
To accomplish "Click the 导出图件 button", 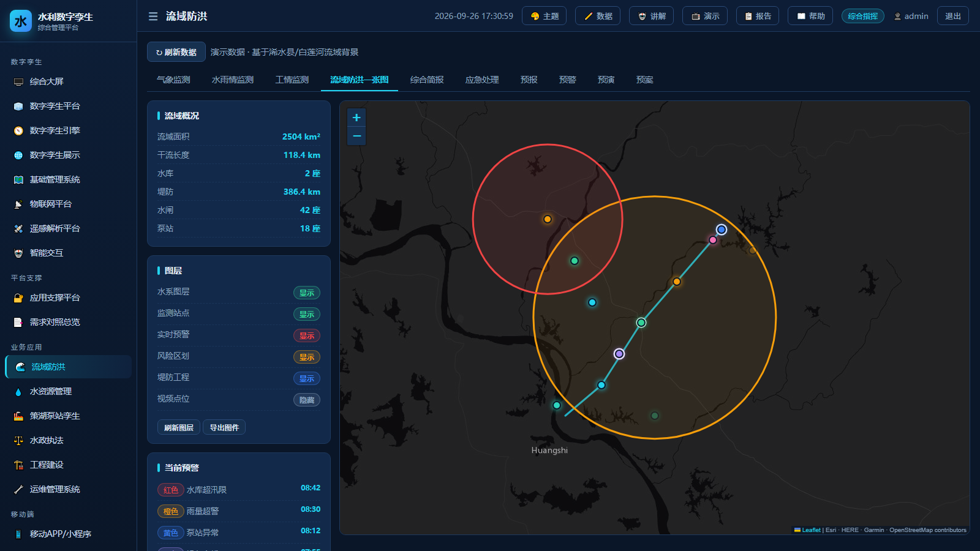I will pyautogui.click(x=224, y=427).
